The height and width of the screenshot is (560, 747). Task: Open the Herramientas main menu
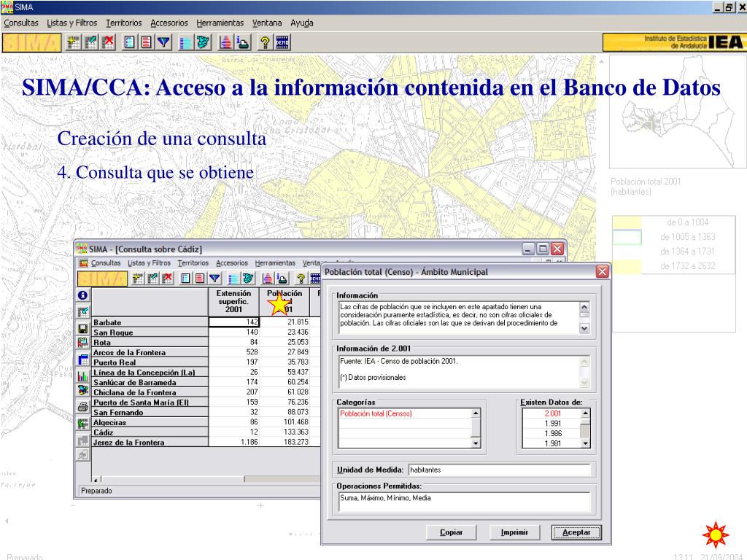(220, 23)
